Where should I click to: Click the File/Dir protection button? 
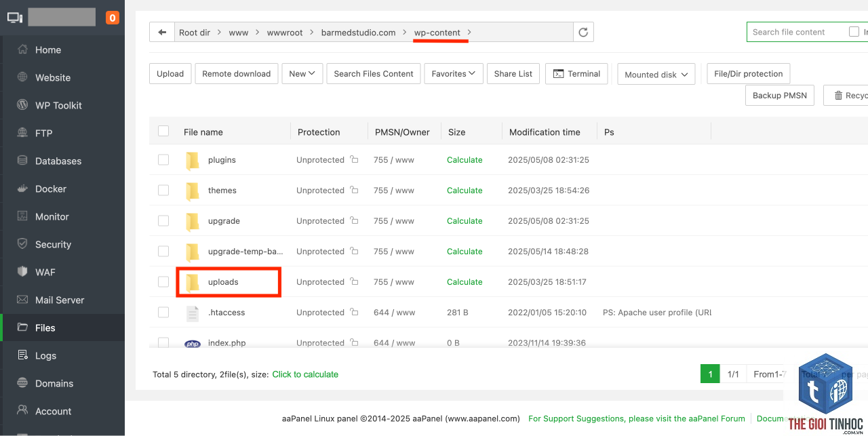pyautogui.click(x=749, y=74)
